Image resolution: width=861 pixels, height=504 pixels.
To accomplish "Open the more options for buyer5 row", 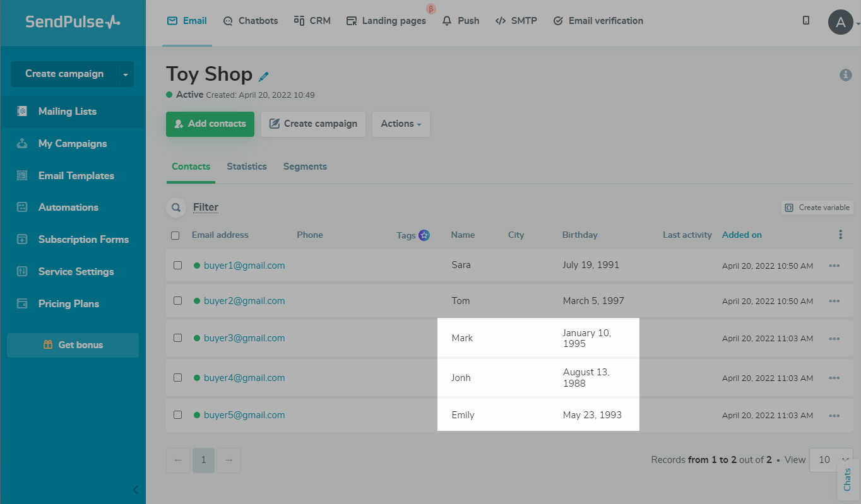I will [834, 416].
